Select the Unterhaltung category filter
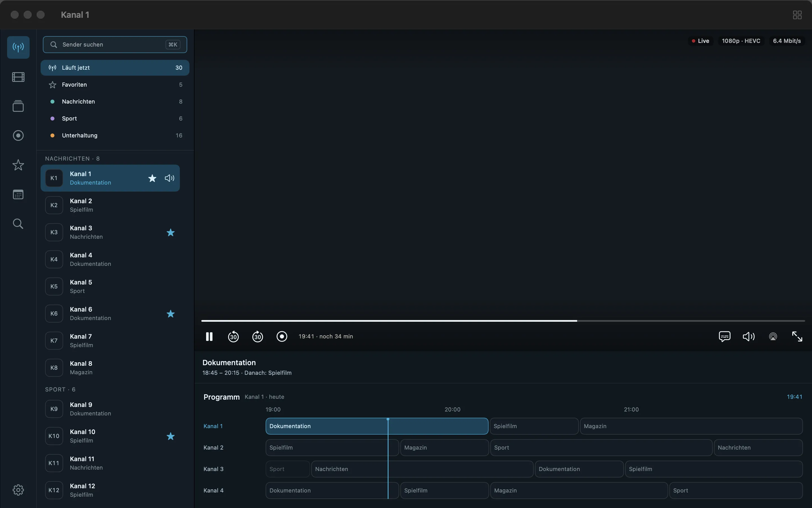The width and height of the screenshot is (812, 508). click(115, 135)
